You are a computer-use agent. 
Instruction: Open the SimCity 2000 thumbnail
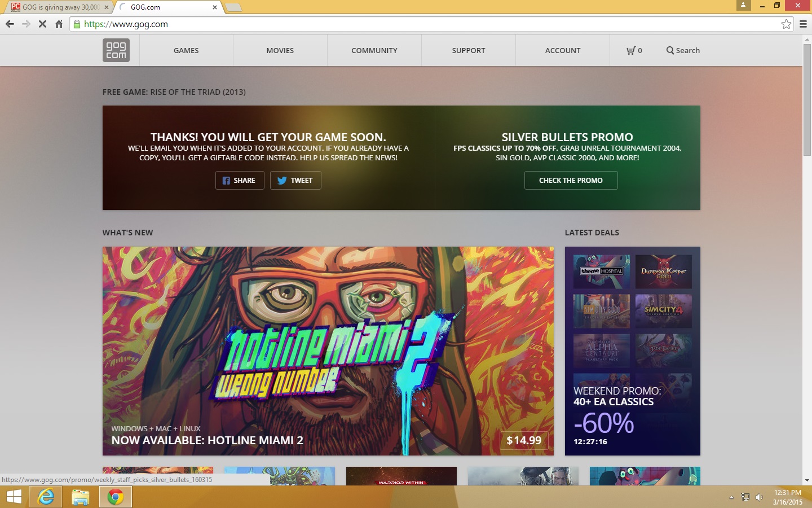point(602,311)
